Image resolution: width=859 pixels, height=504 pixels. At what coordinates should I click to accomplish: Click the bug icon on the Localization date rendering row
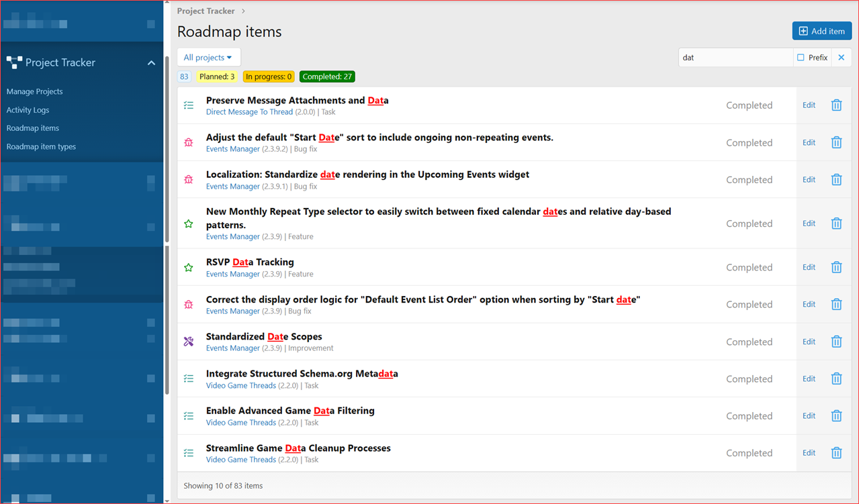tap(189, 179)
